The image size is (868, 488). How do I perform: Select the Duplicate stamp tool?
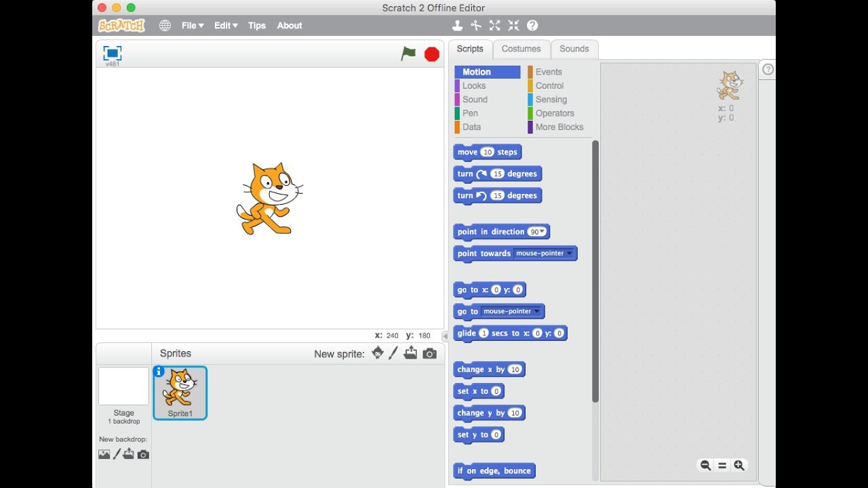(x=457, y=26)
